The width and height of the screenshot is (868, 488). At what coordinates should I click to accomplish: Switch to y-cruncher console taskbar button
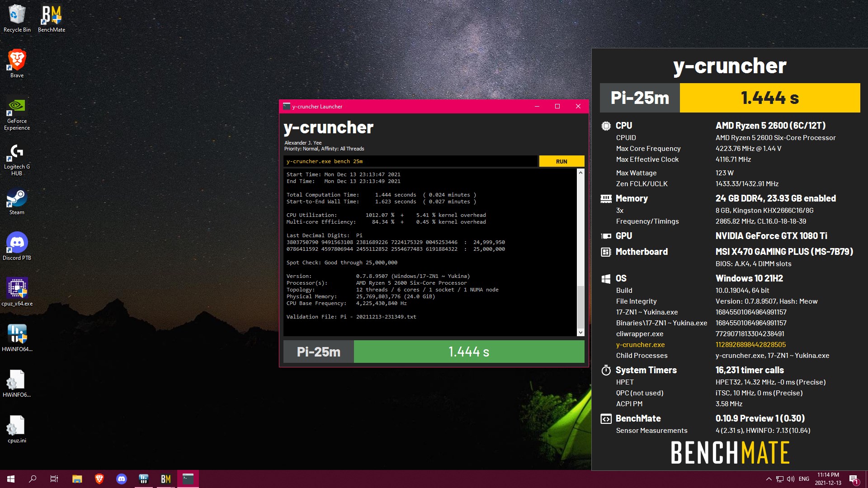click(x=188, y=479)
